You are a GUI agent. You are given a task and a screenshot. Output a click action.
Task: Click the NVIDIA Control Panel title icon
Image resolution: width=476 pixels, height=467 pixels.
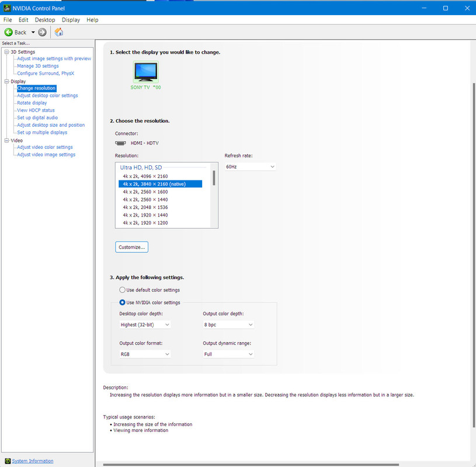coord(6,8)
